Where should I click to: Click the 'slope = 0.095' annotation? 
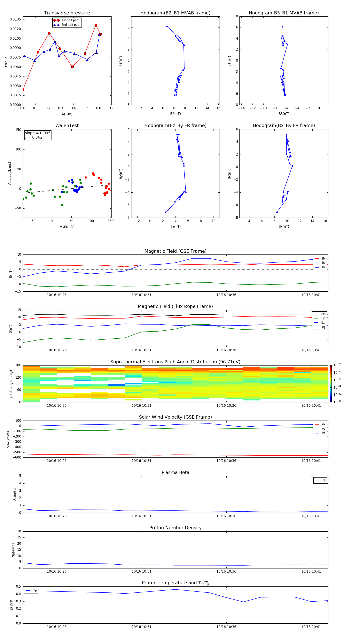[37, 133]
